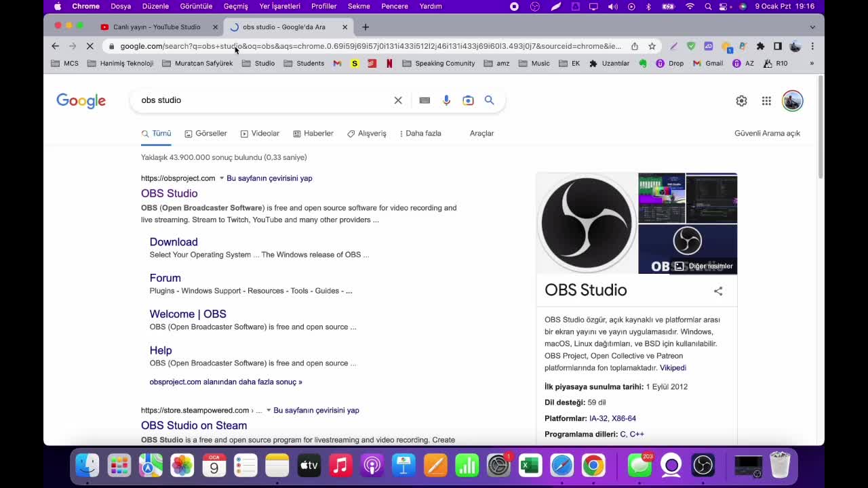Open Messages app in the Dock

(x=639, y=466)
